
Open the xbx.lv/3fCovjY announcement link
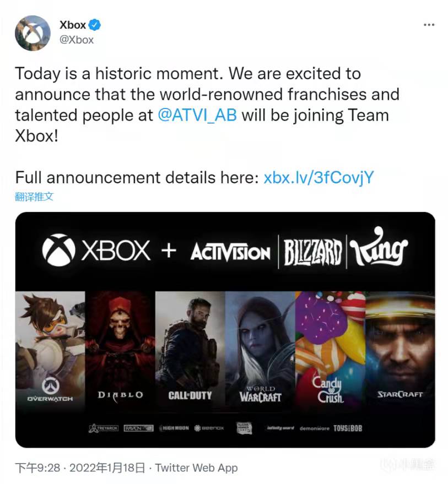pos(320,177)
